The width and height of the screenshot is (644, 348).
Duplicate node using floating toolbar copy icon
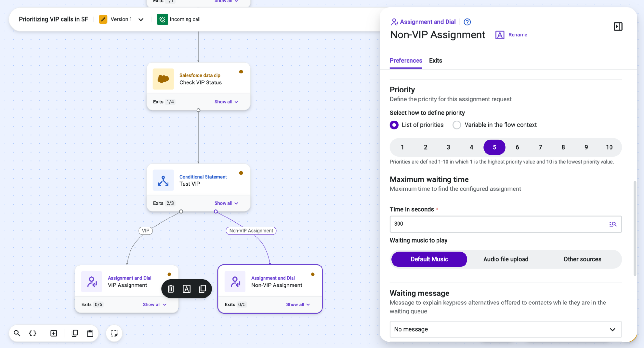[x=202, y=289]
